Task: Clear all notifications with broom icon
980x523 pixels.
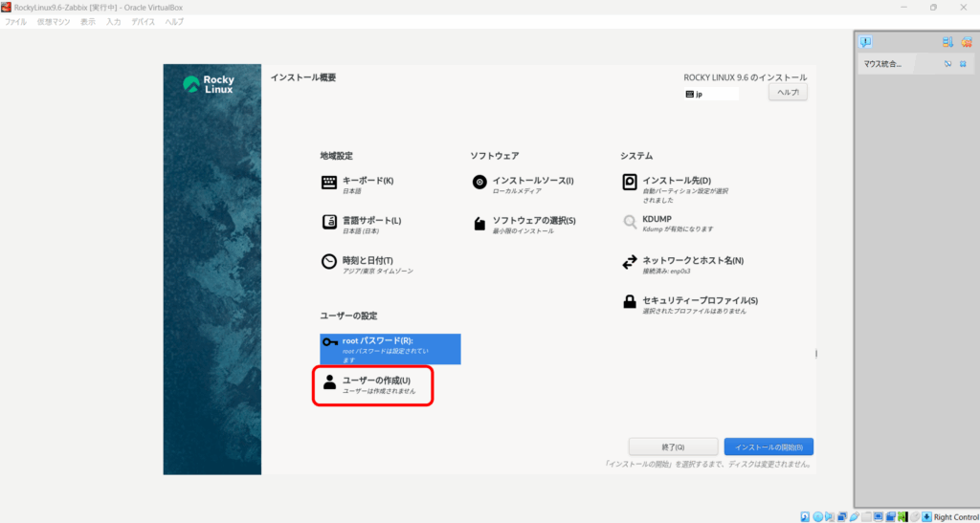Action: click(967, 42)
